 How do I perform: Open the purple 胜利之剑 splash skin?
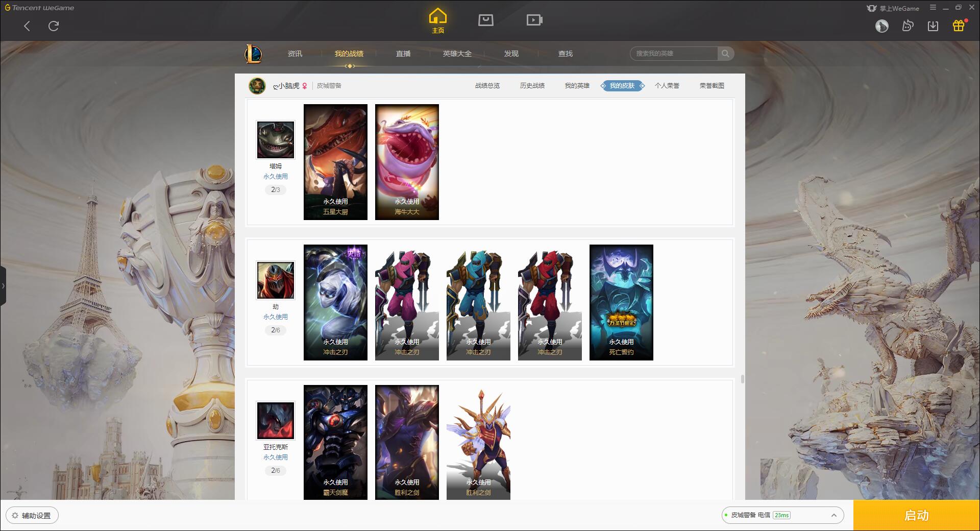click(x=407, y=442)
